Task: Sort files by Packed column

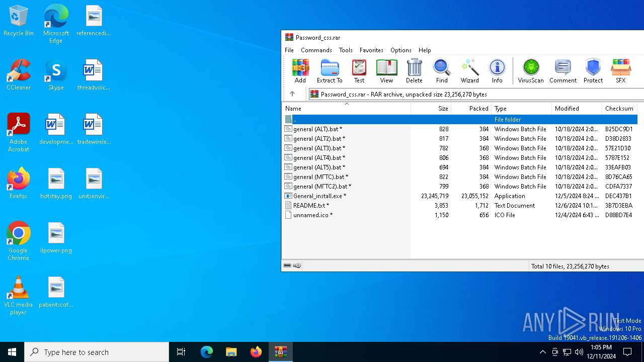Action: (x=471, y=109)
